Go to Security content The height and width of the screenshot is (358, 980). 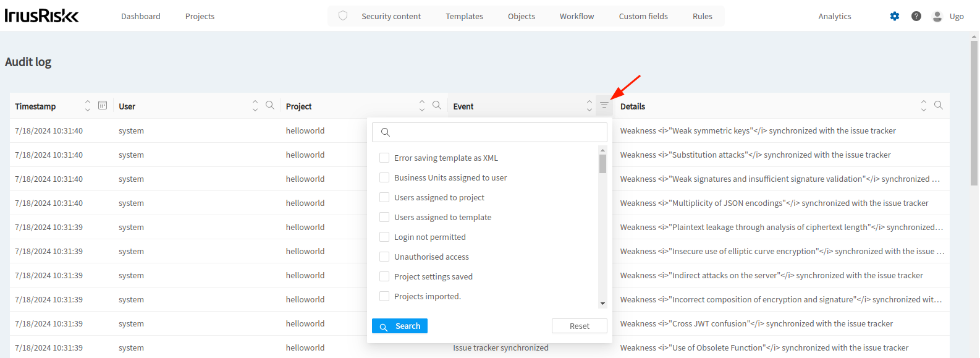[391, 17]
